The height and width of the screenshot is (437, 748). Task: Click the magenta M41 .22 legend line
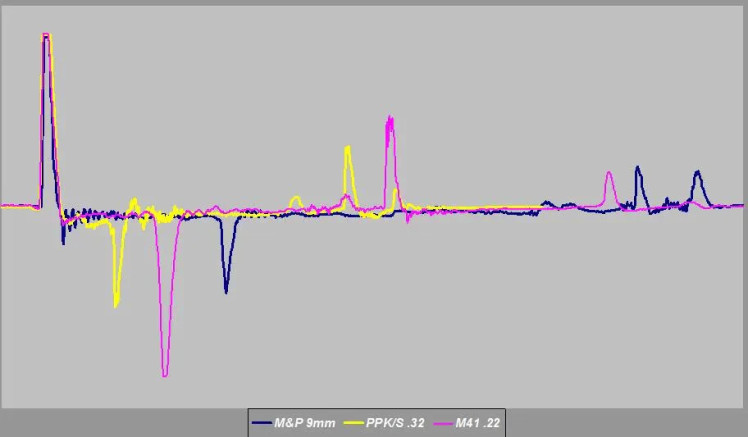click(443, 423)
